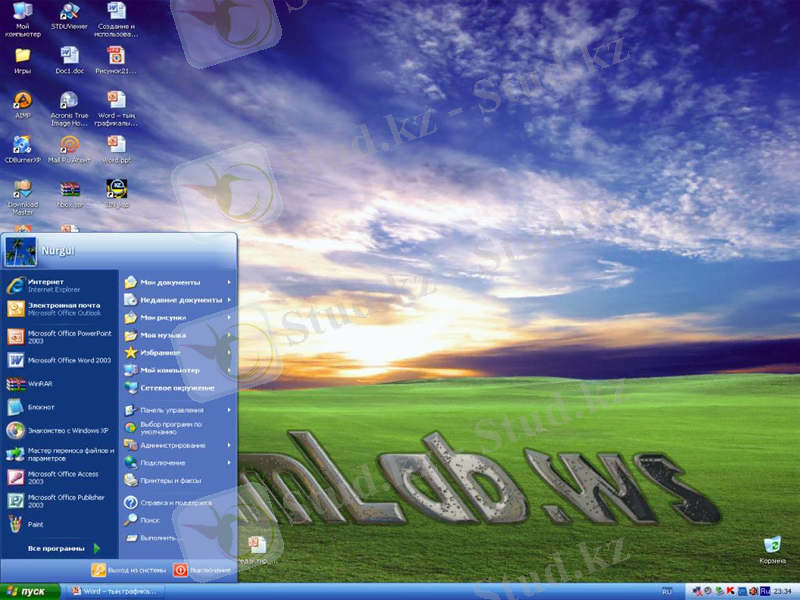Open Acronis True Image desktop icon
The width and height of the screenshot is (800, 600).
pos(69,101)
